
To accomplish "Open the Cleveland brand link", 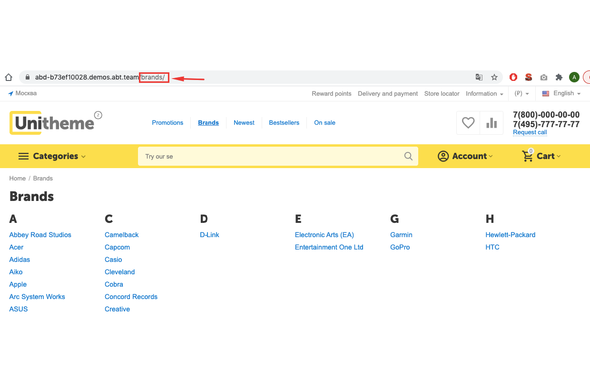I will point(120,272).
